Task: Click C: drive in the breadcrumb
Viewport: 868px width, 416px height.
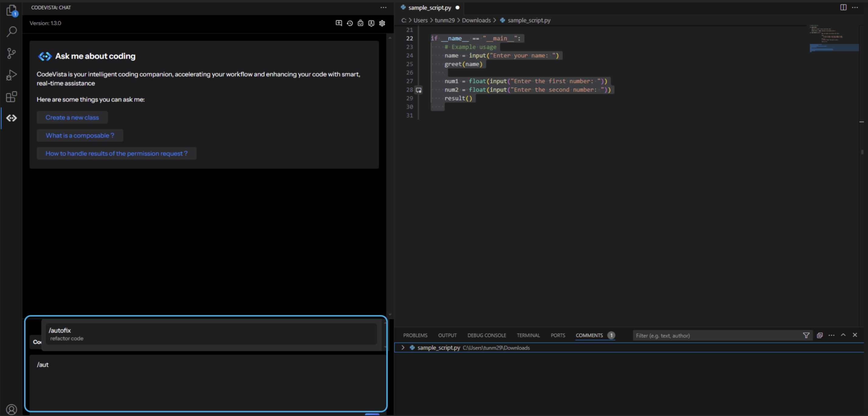Action: pyautogui.click(x=404, y=20)
